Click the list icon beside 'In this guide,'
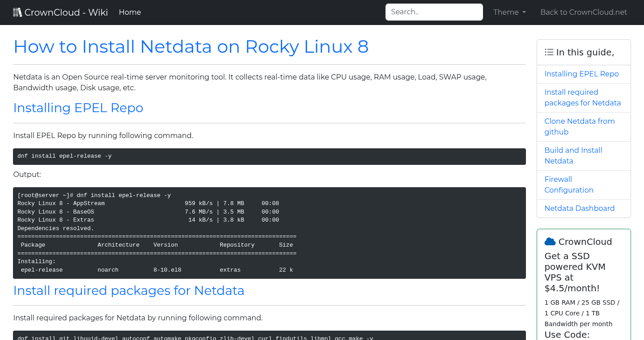Viewport: 644px width, 340px height. (549, 52)
